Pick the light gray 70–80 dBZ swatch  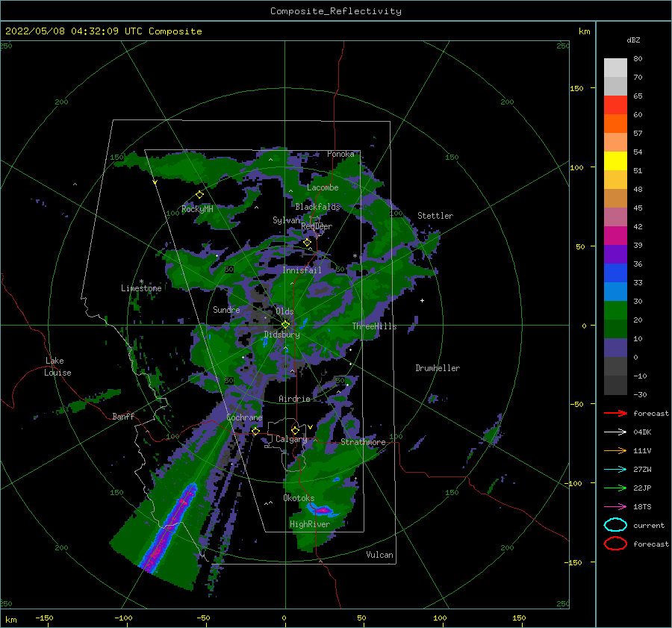pos(615,67)
